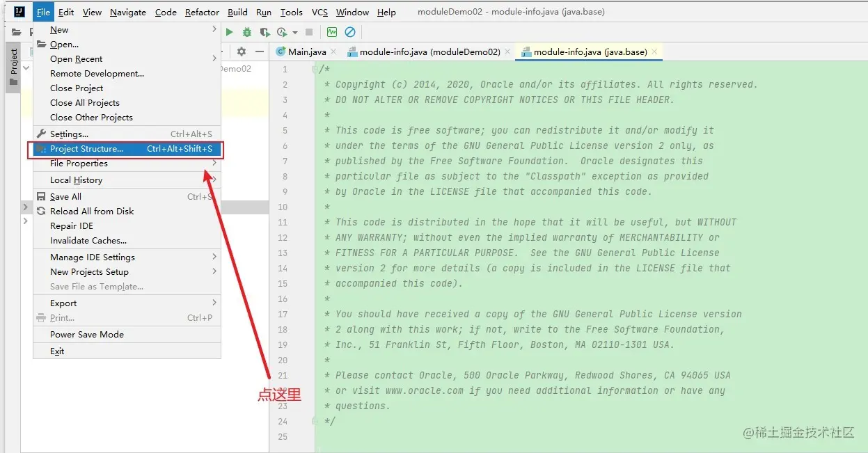
Task: Choose Close Other Projects
Action: click(x=127, y=118)
